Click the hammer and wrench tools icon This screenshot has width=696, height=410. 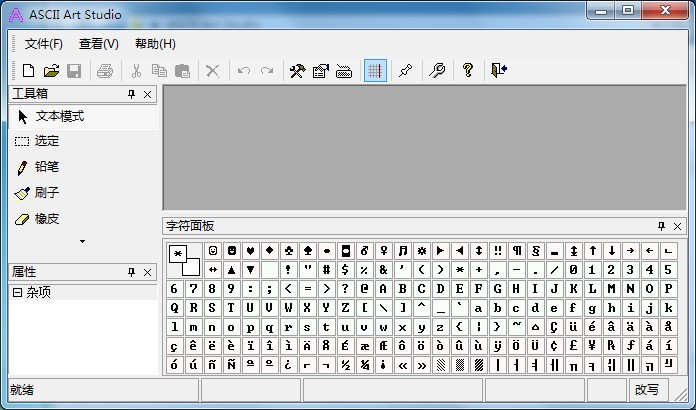click(x=297, y=71)
